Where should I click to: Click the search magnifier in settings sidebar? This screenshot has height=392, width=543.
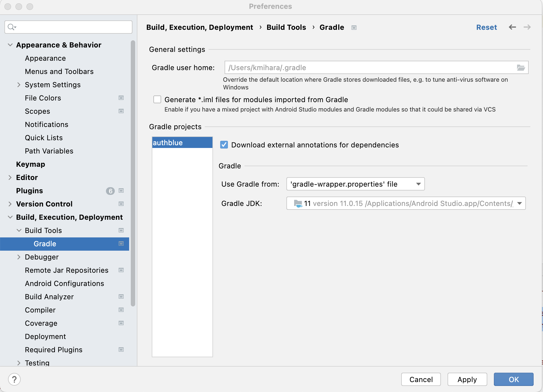tap(11, 27)
